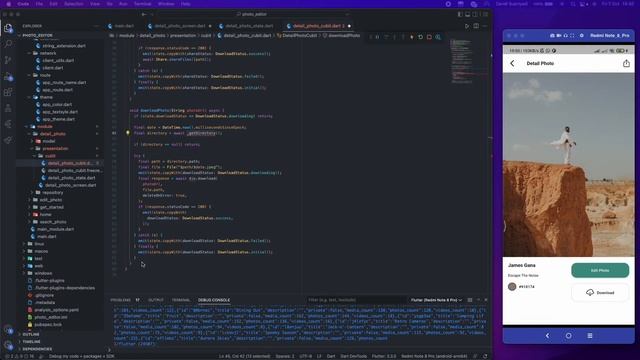
Task: Open main_module.dart in explorer
Action: point(56,229)
